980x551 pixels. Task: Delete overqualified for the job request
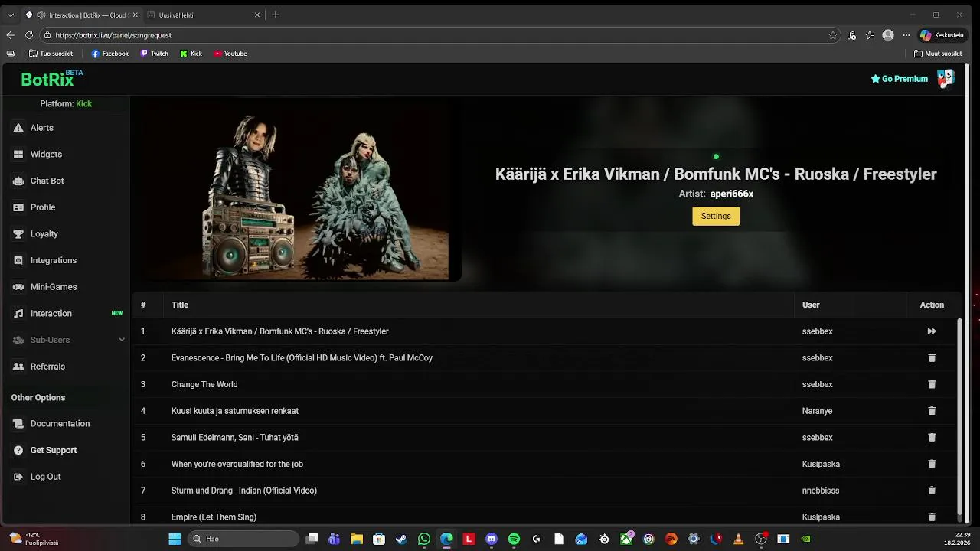pyautogui.click(x=932, y=464)
